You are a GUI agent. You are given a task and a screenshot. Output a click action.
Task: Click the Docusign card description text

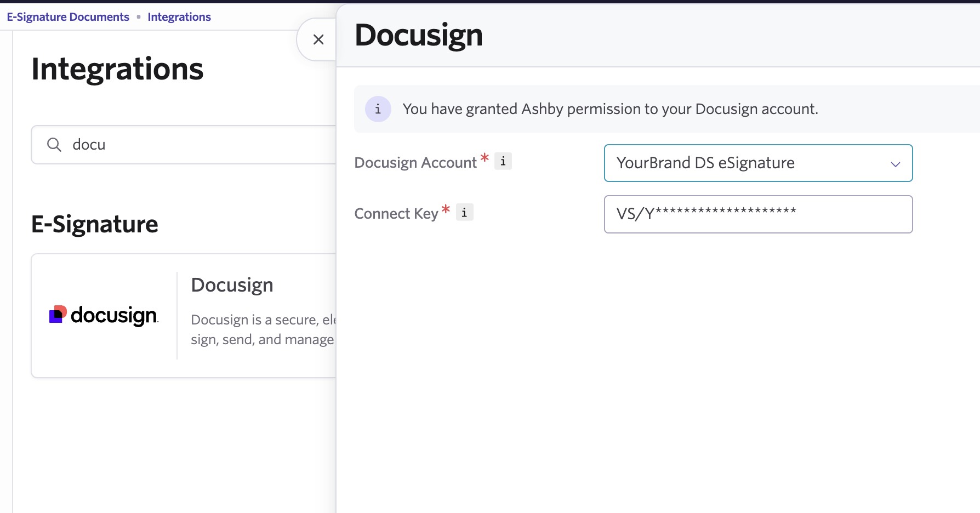click(262, 329)
